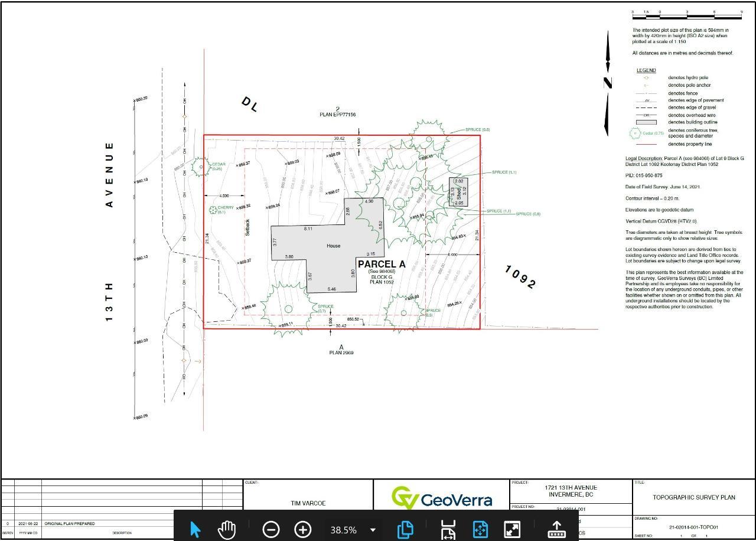Viewport: 756px width, 541px height.
Task: Enter full screen mode
Action: click(512, 529)
